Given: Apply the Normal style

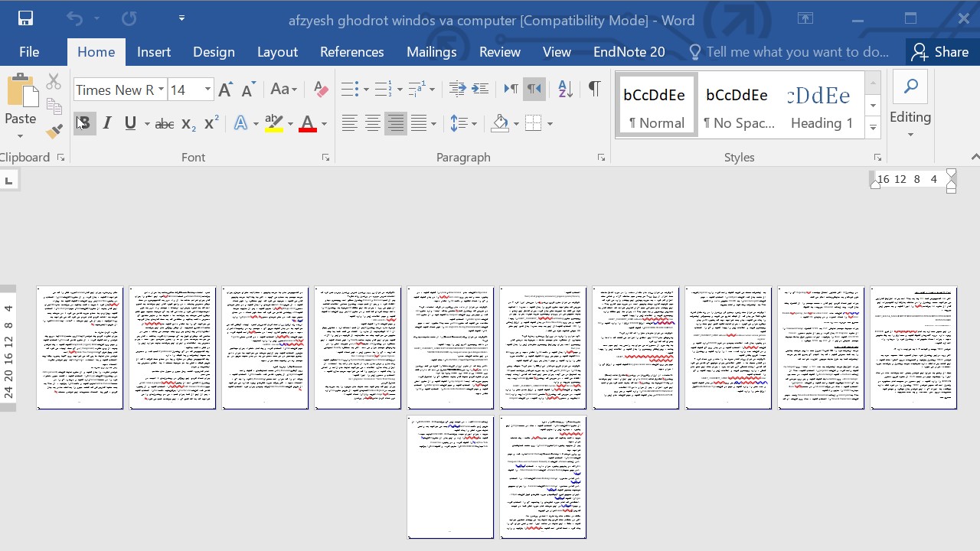Looking at the screenshot, I should coord(656,106).
